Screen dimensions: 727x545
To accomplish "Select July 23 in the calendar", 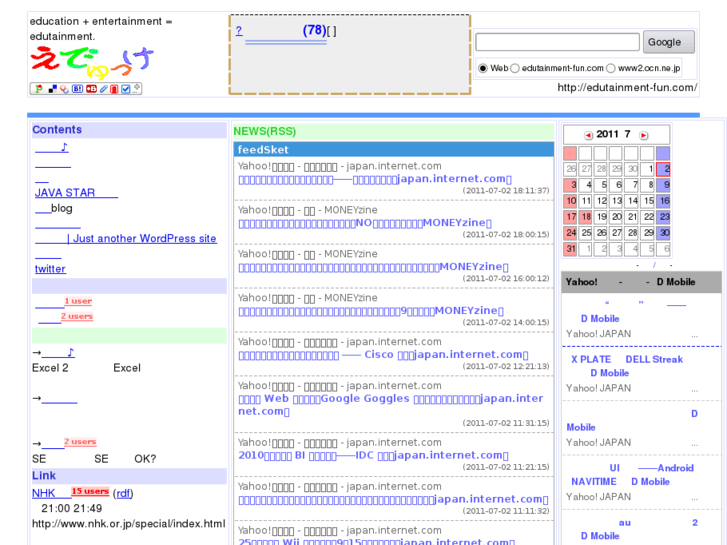I will tap(663, 217).
